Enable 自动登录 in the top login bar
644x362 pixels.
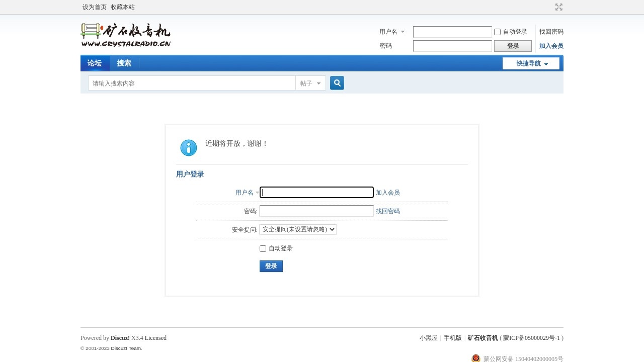[x=497, y=32]
